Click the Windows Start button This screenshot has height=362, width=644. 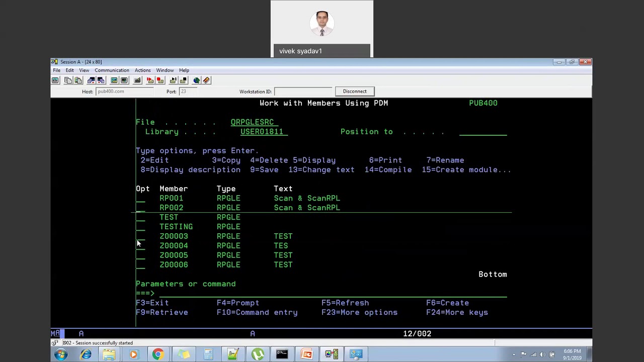pyautogui.click(x=61, y=354)
